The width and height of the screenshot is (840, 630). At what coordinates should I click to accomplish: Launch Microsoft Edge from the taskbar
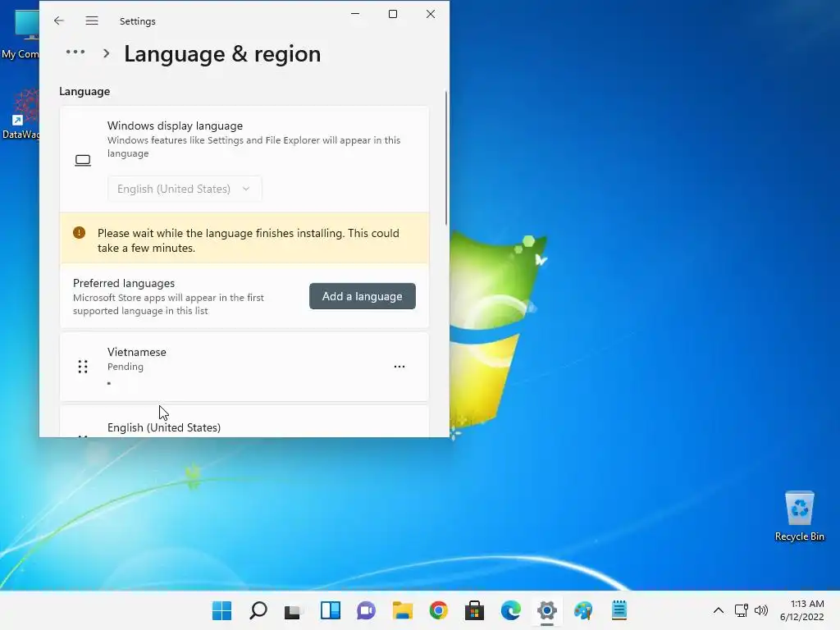tap(510, 610)
